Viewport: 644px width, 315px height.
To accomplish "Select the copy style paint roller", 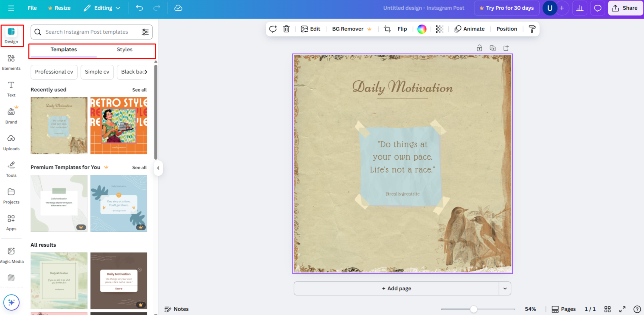I will point(532,29).
